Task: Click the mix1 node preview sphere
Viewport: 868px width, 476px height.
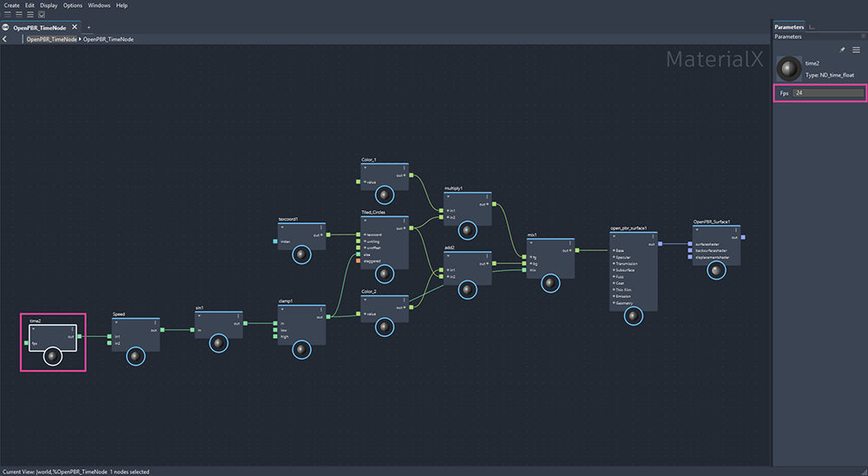Action: (x=551, y=283)
